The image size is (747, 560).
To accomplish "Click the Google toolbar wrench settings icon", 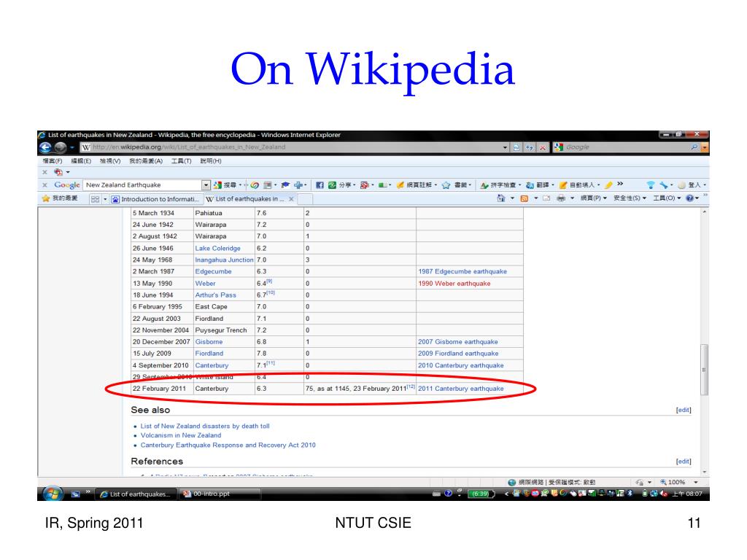I will (664, 184).
